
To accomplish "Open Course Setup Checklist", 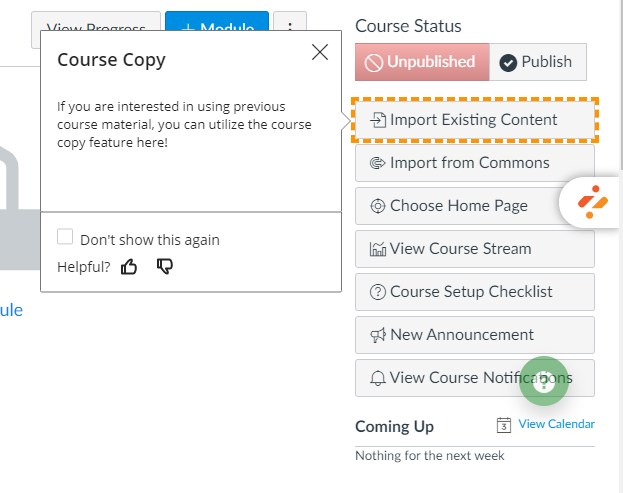I will click(x=475, y=292).
